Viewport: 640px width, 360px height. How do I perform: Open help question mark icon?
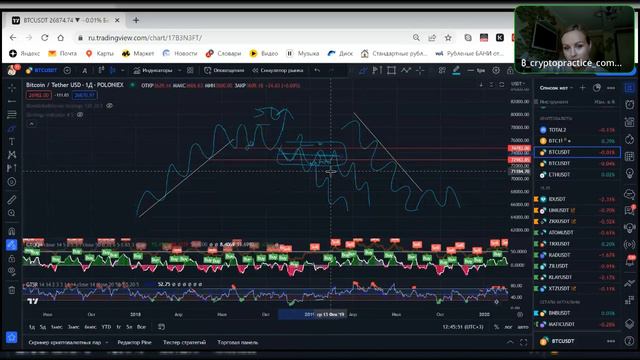(x=629, y=341)
